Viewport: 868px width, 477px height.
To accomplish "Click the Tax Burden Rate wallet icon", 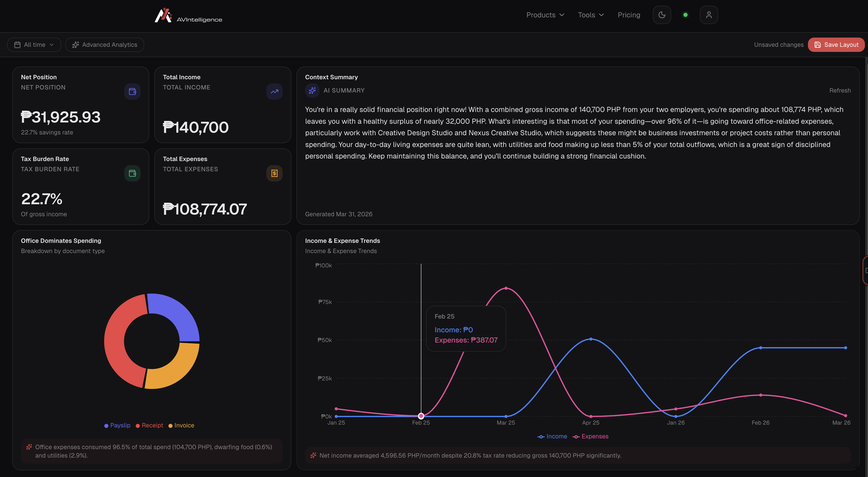I will [132, 173].
